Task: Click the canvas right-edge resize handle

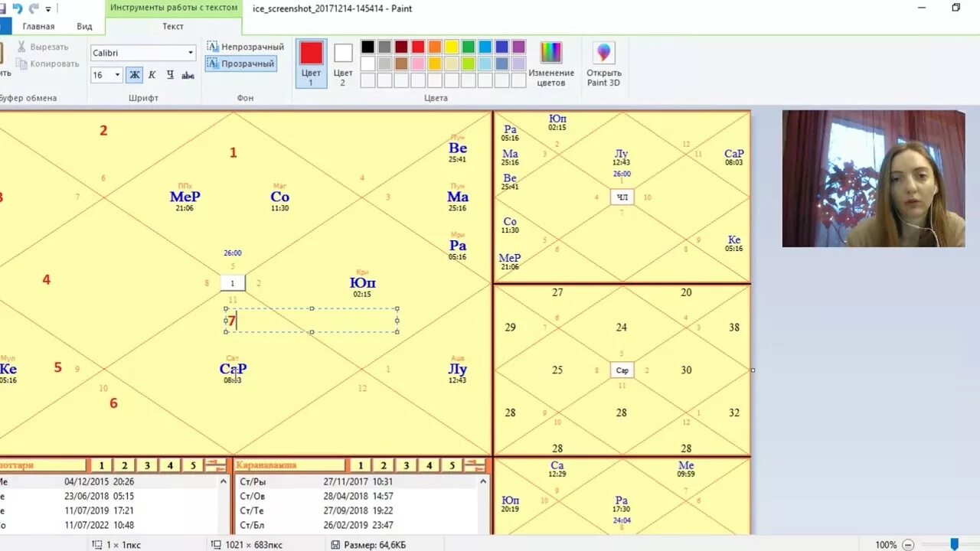Action: click(753, 370)
